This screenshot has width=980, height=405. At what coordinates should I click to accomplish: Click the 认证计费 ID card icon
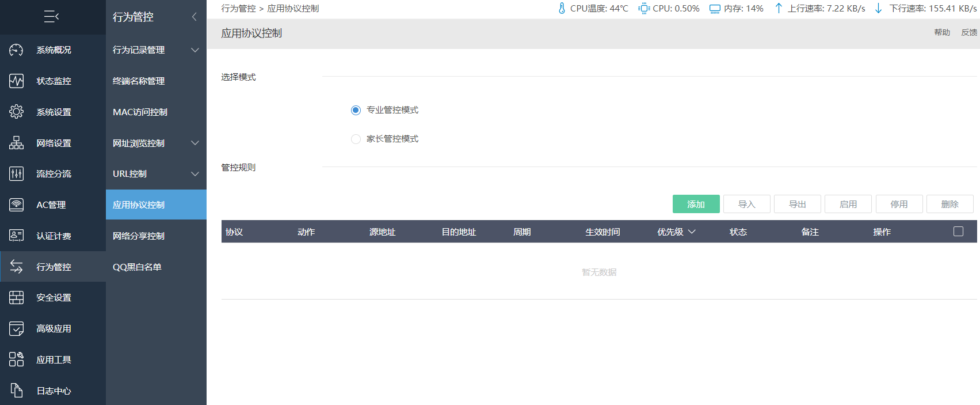coord(16,236)
